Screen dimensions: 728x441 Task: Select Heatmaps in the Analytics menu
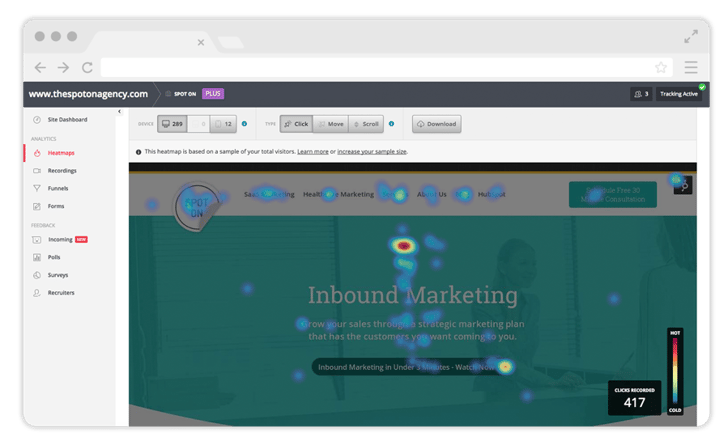tap(61, 153)
